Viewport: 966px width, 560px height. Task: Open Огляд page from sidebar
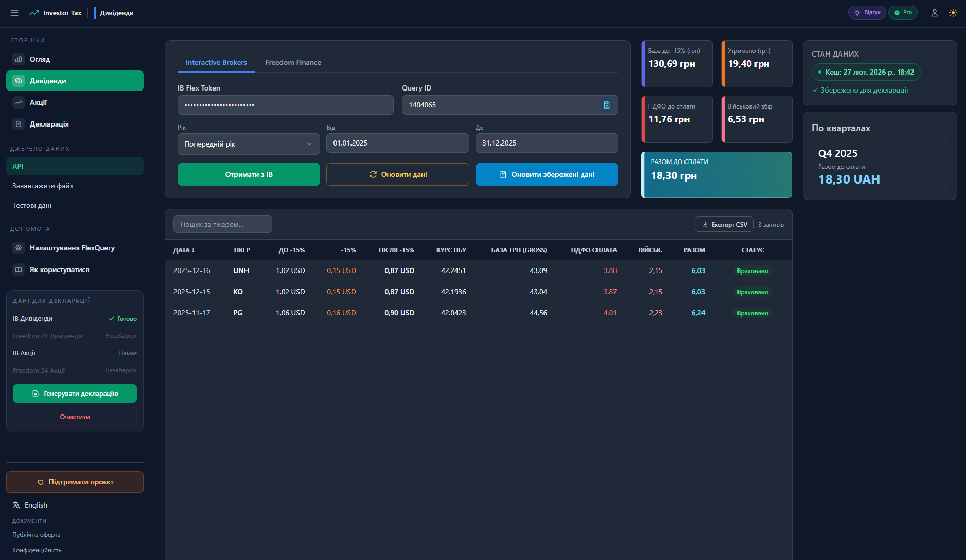pos(40,59)
